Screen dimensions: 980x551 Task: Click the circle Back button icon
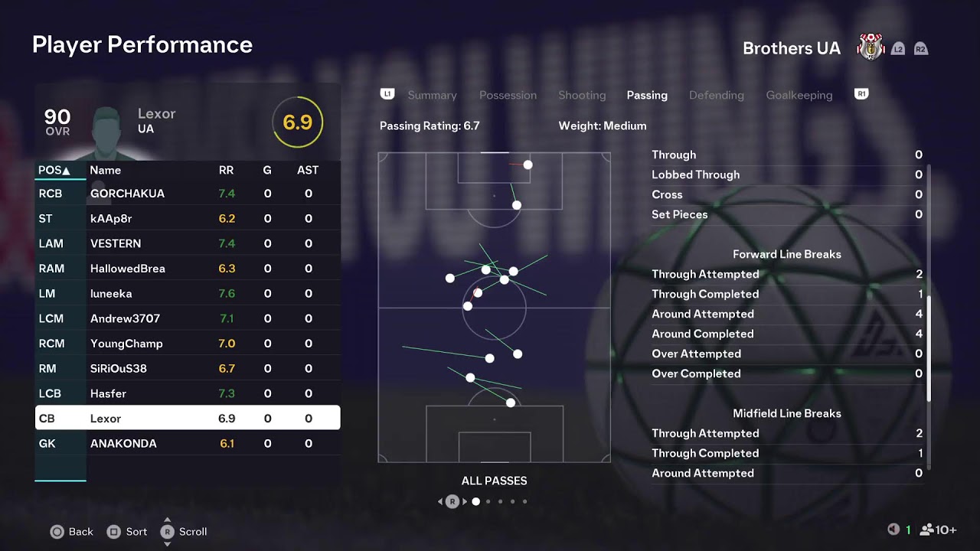click(57, 532)
